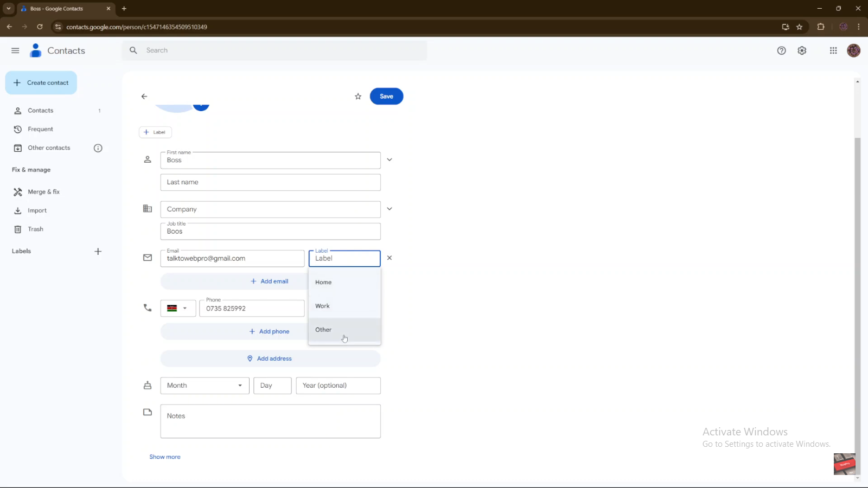Open Other contacts in the sidebar
868x488 pixels.
point(49,148)
